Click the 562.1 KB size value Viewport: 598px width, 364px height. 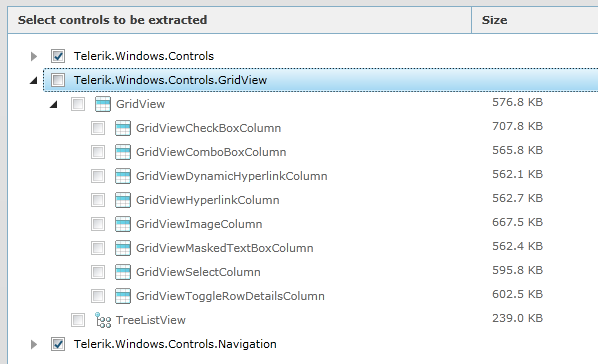coord(517,174)
